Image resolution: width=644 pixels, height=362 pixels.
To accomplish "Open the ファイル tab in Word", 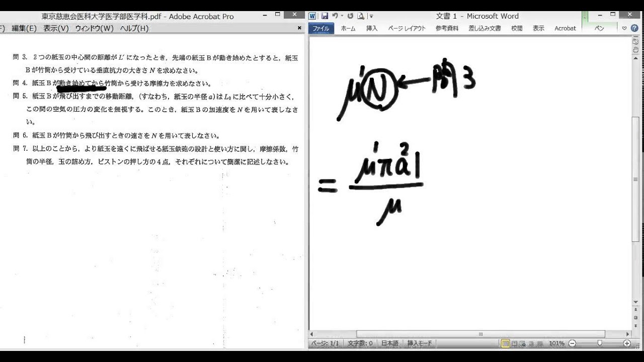I will pyautogui.click(x=321, y=28).
